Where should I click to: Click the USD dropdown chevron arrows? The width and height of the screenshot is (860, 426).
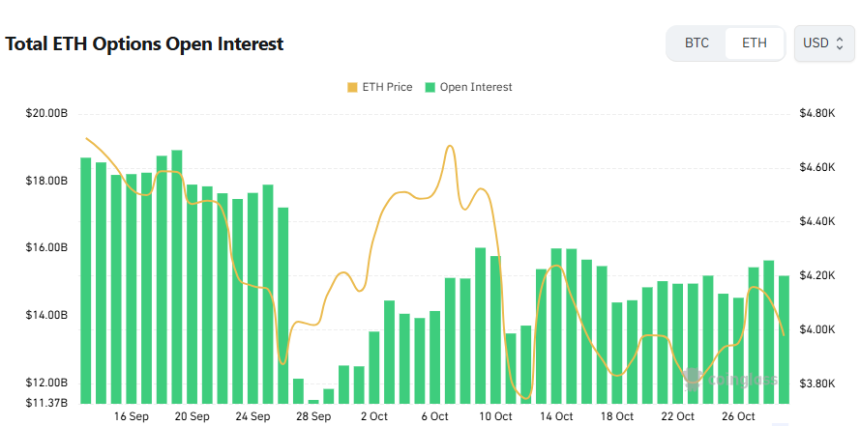pos(840,43)
